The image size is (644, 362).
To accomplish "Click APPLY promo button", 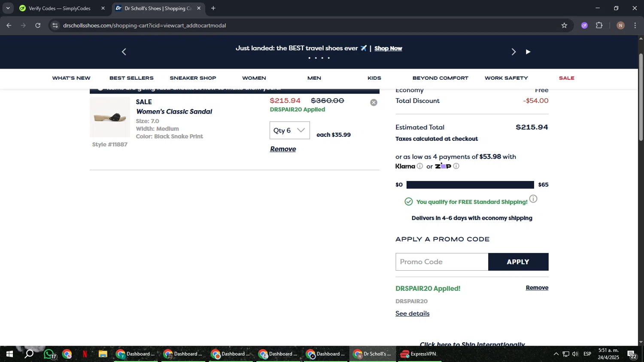I will 518,262.
